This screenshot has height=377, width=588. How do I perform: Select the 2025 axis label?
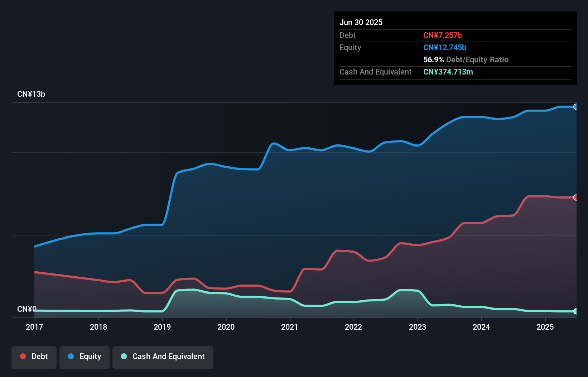pyautogui.click(x=545, y=327)
